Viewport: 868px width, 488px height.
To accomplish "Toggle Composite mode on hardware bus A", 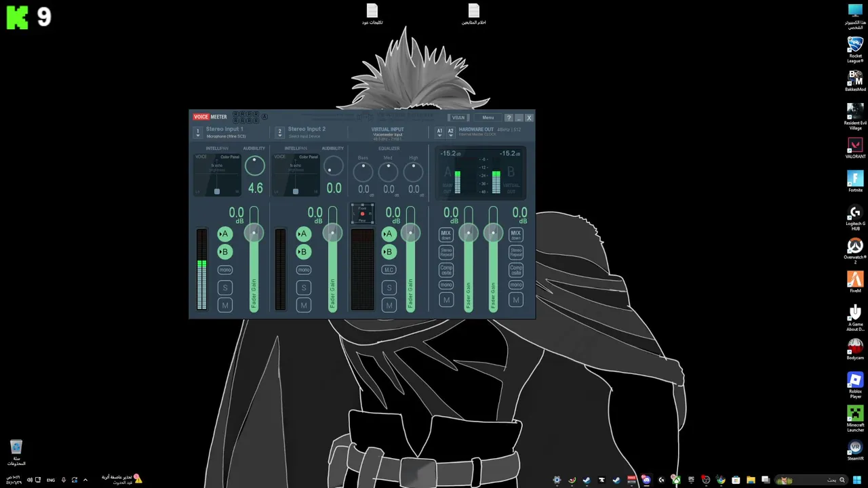I will [446, 270].
